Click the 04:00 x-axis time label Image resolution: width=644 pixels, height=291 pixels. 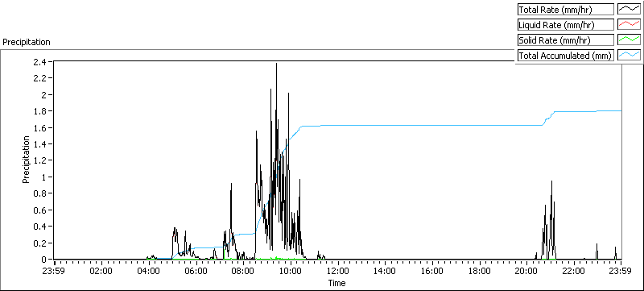click(148, 271)
